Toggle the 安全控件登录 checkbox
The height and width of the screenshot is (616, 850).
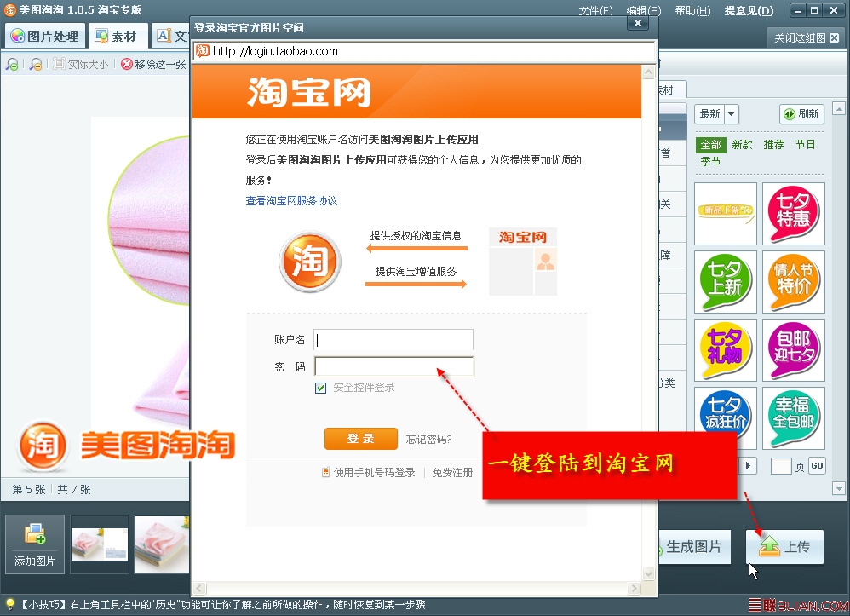(320, 388)
